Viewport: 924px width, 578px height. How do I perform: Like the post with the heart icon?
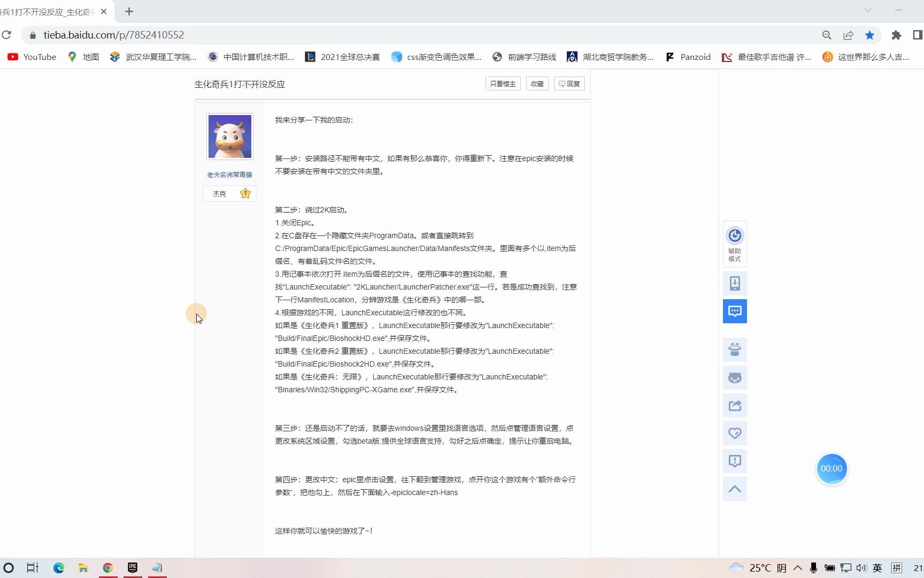pyautogui.click(x=735, y=433)
